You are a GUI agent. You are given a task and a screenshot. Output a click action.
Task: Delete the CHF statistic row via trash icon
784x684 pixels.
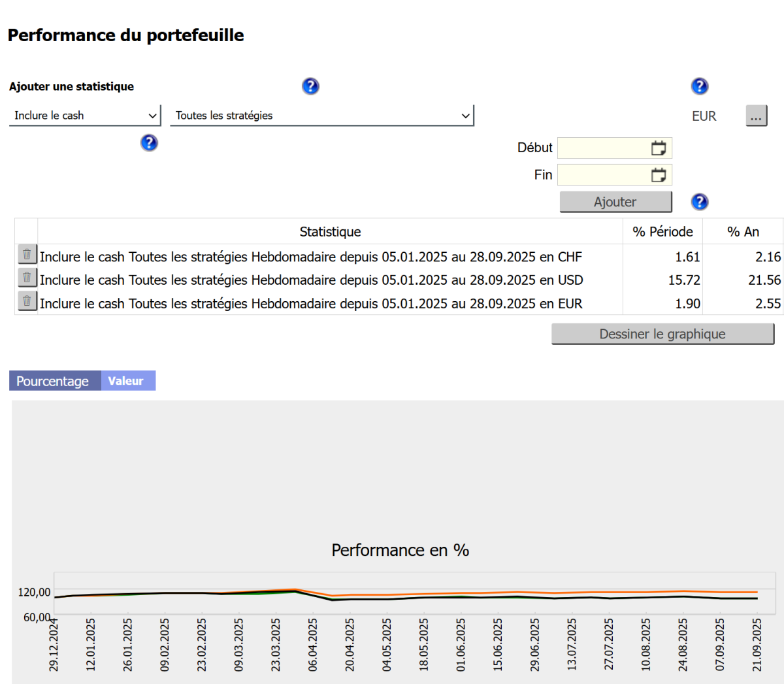click(x=27, y=255)
